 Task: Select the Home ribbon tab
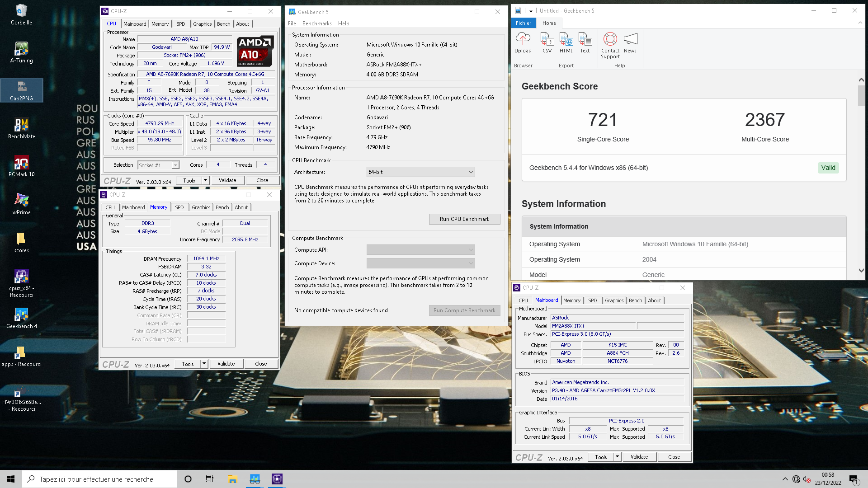click(x=549, y=23)
